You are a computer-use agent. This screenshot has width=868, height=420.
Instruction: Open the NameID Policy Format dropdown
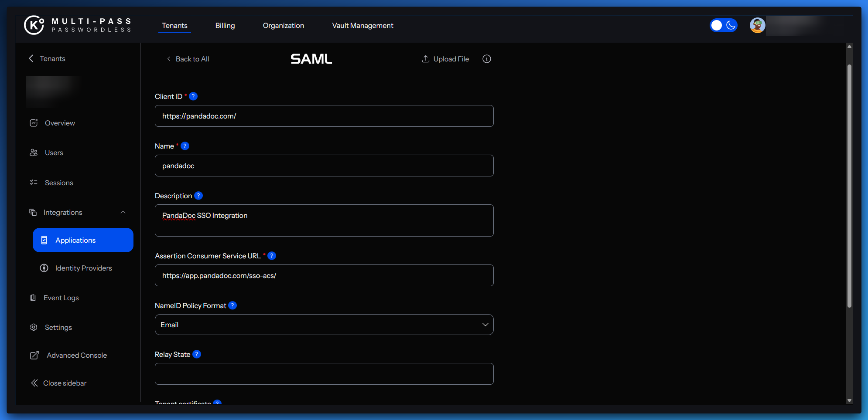[x=324, y=325]
